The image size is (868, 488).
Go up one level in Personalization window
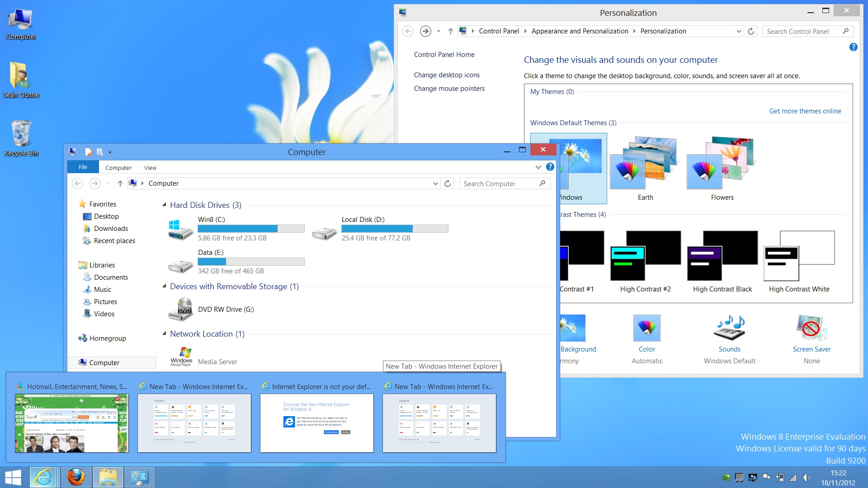[x=450, y=31]
